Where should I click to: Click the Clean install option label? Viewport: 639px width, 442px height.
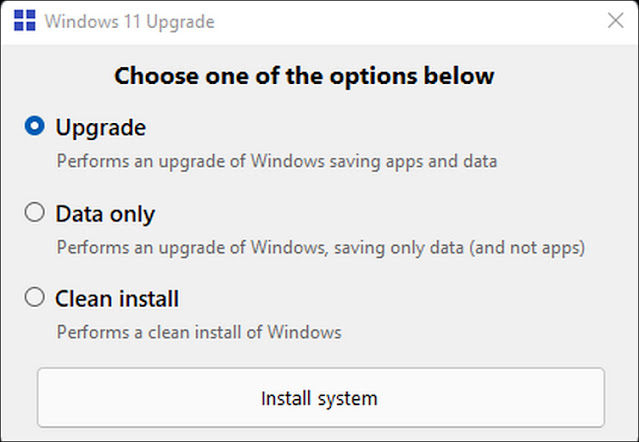click(117, 299)
